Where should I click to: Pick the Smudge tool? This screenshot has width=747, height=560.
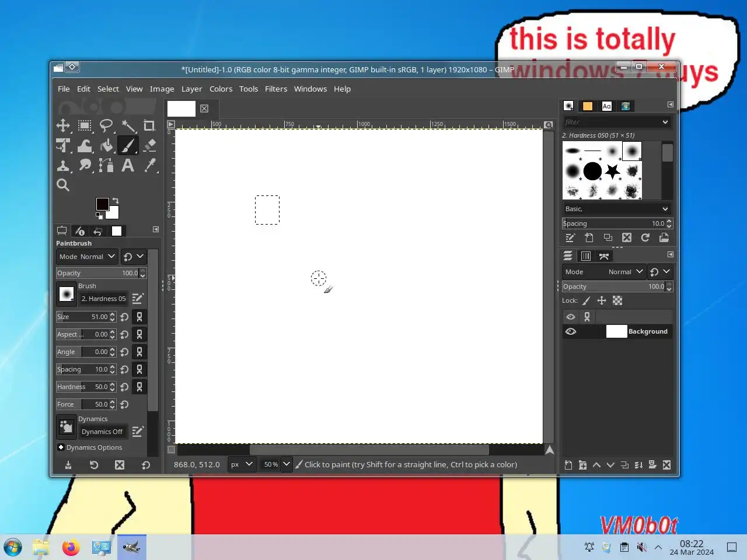pyautogui.click(x=85, y=166)
